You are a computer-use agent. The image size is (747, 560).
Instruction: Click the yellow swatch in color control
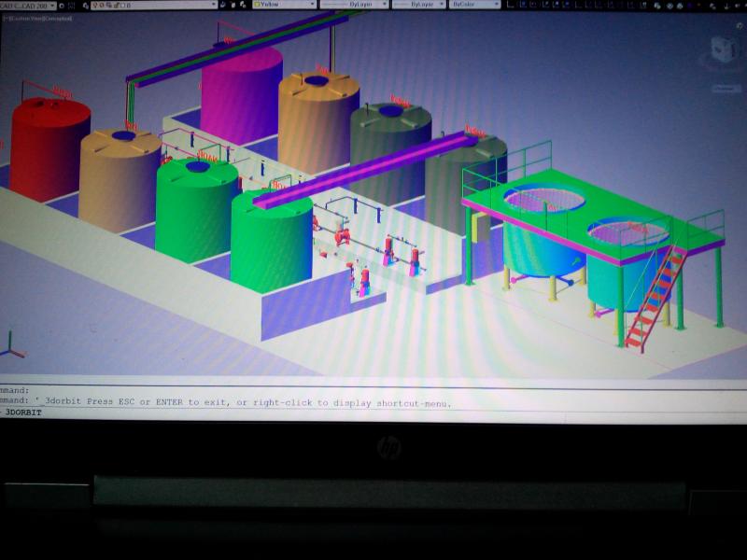[x=259, y=5]
